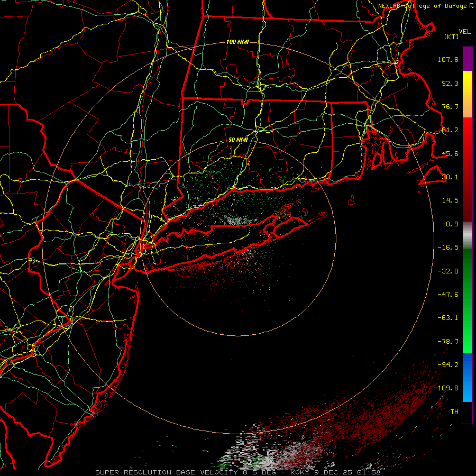Image resolution: width=476 pixels, height=476 pixels.
Task: Click the 14.5 legend value
Action: [x=450, y=200]
